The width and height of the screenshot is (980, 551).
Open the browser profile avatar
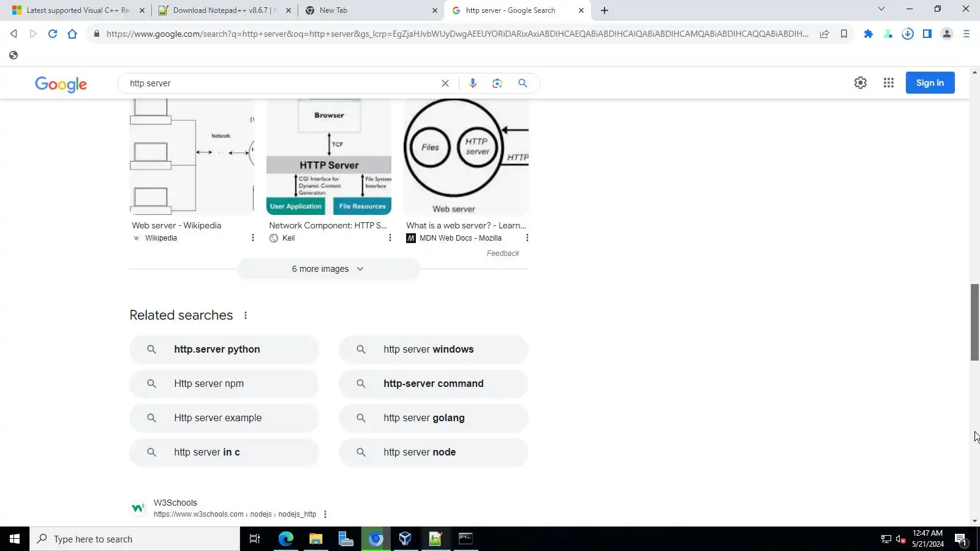[x=947, y=34]
